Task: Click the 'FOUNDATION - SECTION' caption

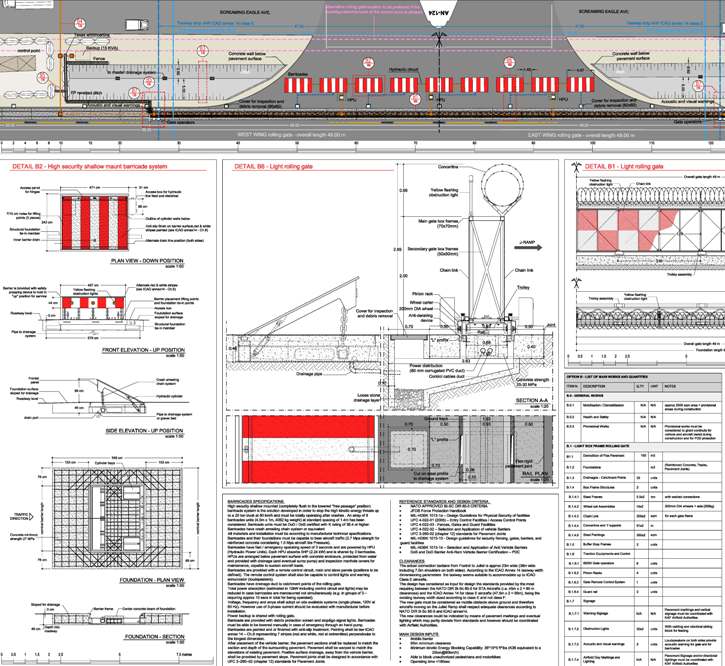Action: [154, 636]
